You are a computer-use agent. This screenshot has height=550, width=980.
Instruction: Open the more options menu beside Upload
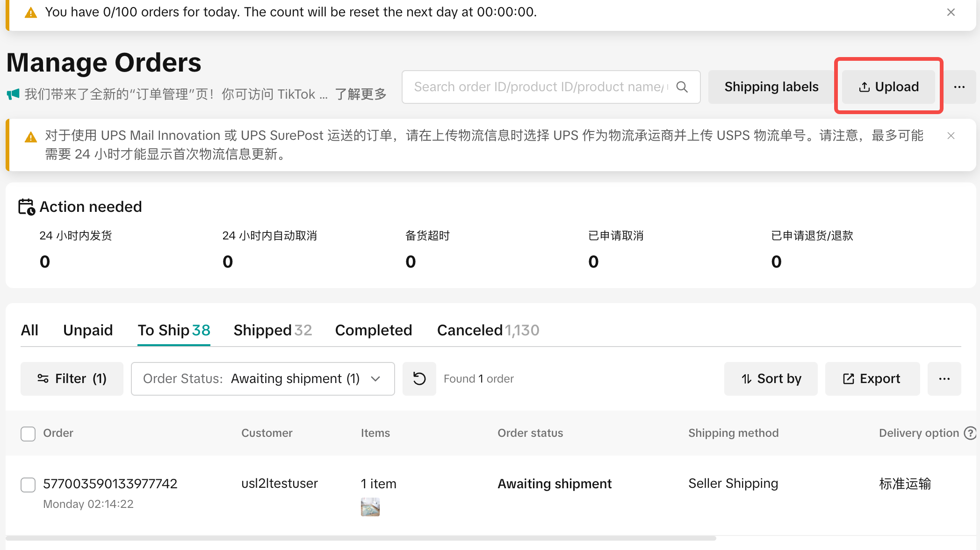[959, 87]
